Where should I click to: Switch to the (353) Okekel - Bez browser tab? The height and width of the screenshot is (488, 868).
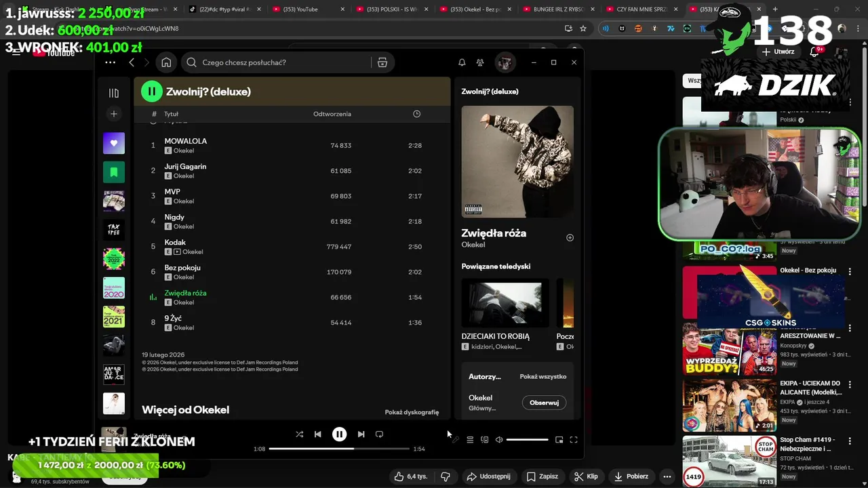click(475, 9)
